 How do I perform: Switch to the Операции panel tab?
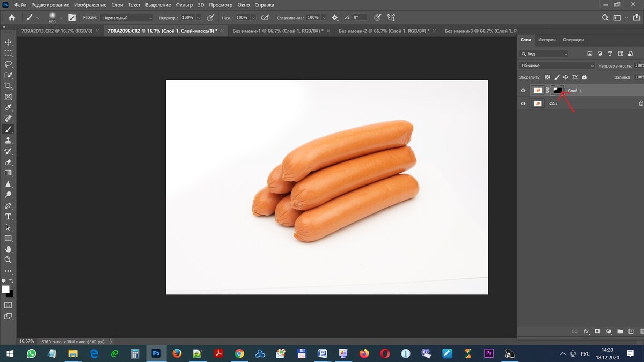tap(573, 40)
